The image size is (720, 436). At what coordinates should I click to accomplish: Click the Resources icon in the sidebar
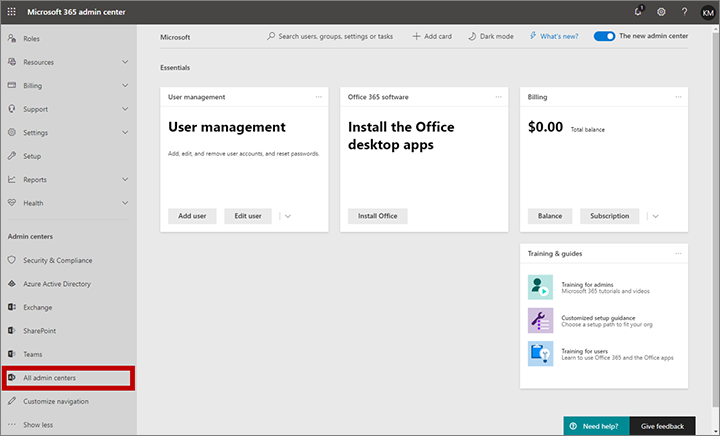pos(12,62)
